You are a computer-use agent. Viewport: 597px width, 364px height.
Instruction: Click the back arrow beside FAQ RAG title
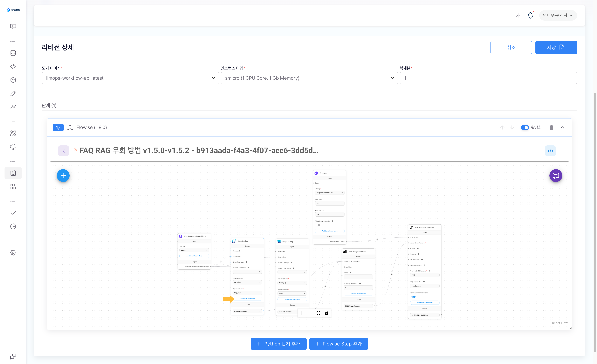[x=63, y=151]
